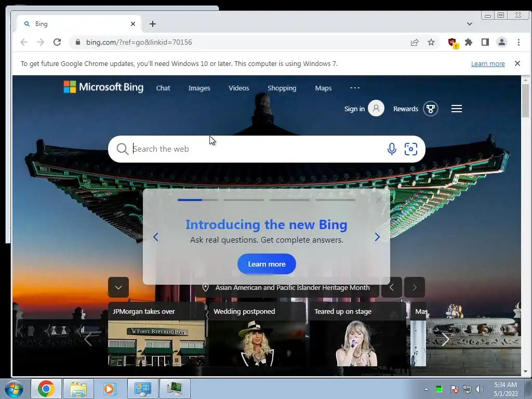Open the Chat navigation item
532x399 pixels.
click(x=163, y=88)
